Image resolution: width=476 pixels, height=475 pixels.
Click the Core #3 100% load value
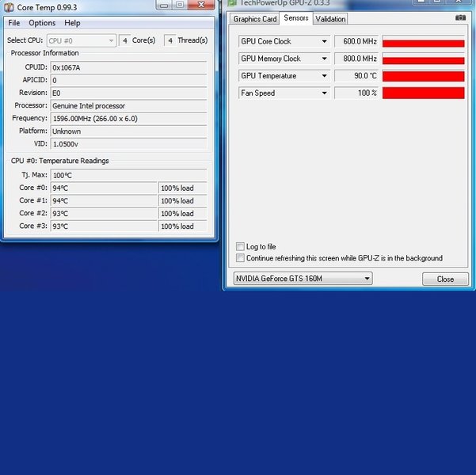coord(183,226)
